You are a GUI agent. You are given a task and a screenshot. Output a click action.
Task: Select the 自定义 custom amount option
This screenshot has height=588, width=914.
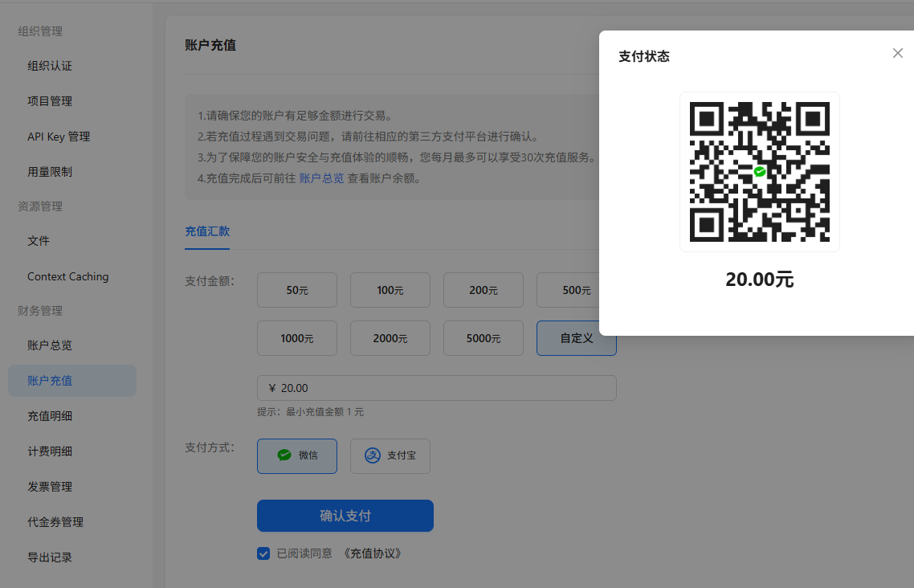tap(577, 338)
